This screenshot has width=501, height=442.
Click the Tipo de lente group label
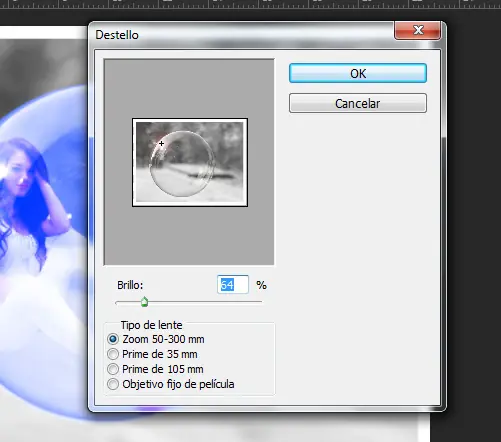151,325
